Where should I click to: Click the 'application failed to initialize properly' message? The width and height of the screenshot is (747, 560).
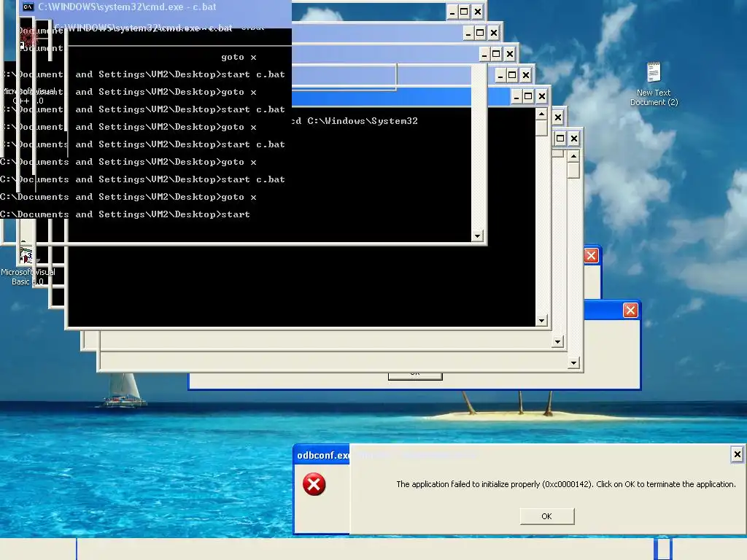566,484
